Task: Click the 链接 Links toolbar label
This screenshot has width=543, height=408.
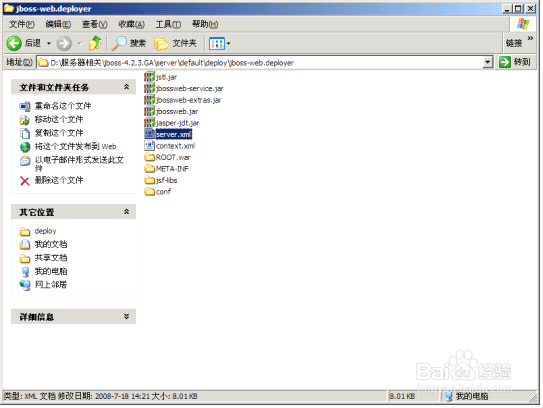Action: click(x=514, y=43)
